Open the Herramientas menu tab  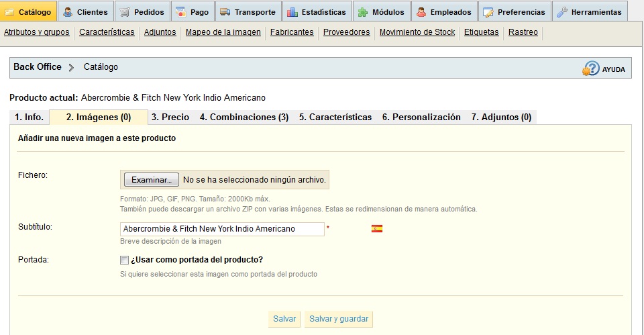coord(590,11)
